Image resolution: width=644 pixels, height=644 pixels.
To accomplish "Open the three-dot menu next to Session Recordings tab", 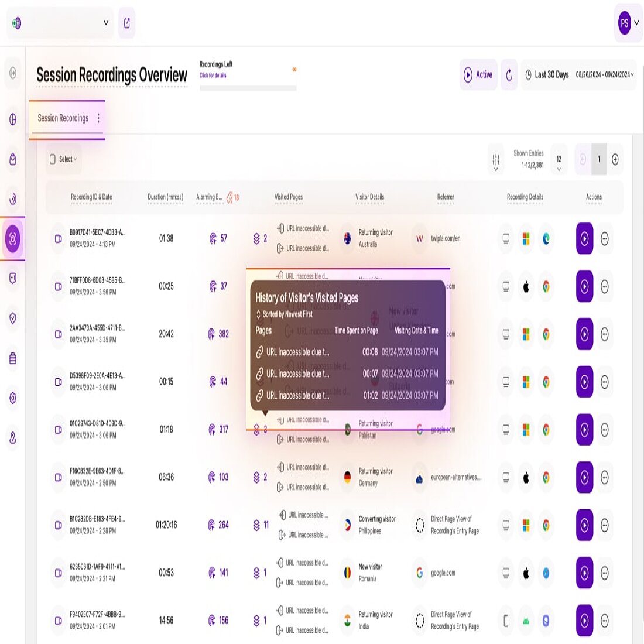I will [98, 118].
